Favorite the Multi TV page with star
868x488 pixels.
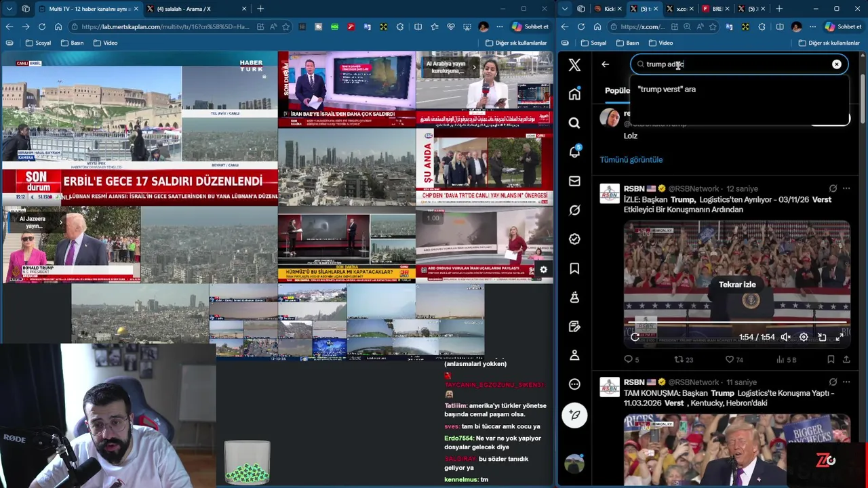click(286, 26)
